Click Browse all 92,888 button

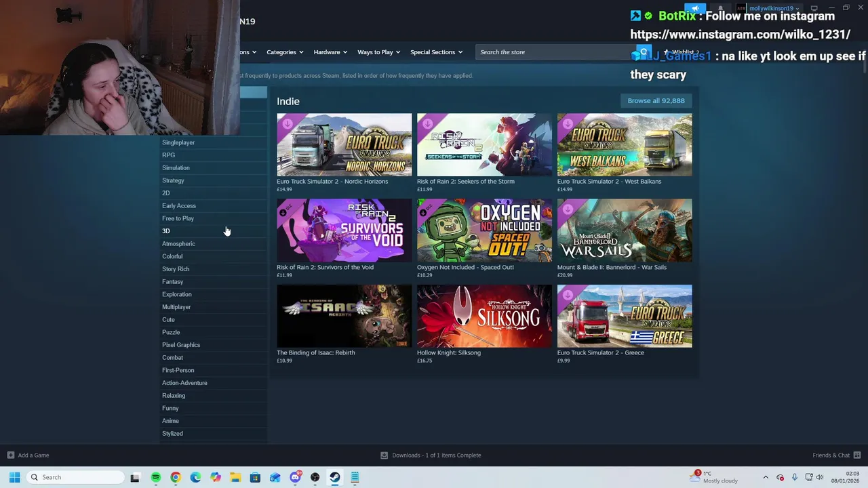656,100
